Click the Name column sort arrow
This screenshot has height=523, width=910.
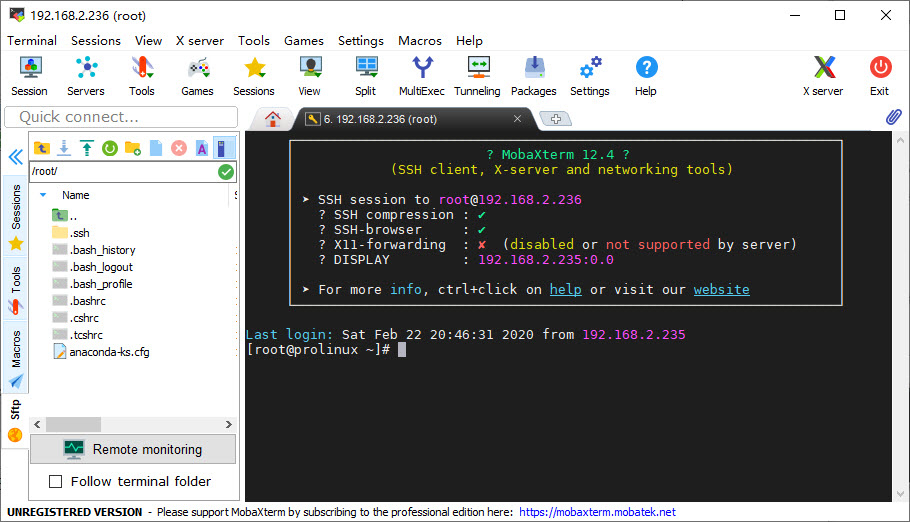coord(43,195)
